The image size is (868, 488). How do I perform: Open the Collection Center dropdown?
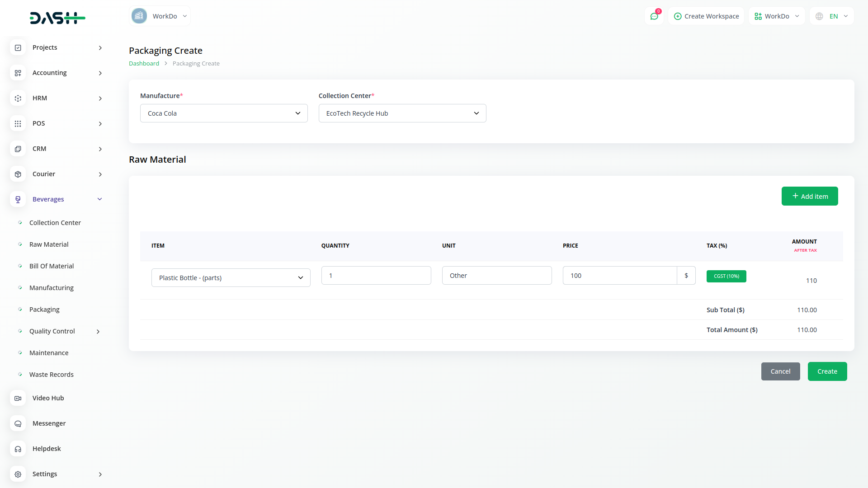click(402, 113)
